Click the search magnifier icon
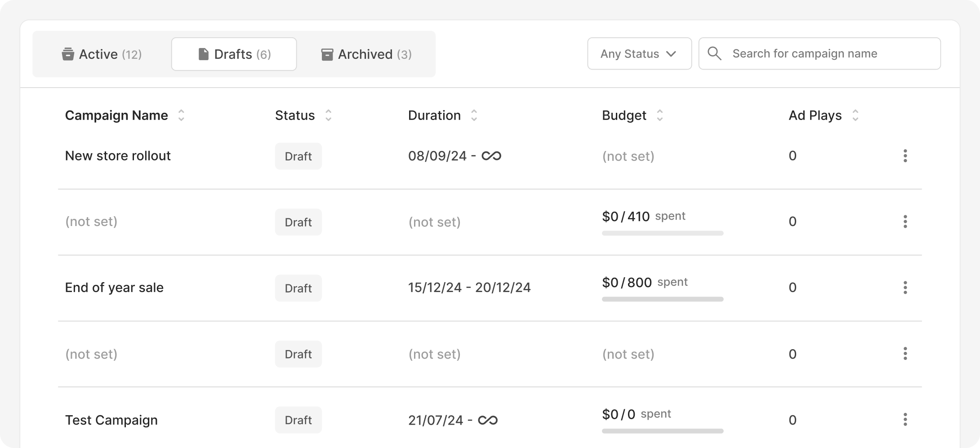The height and width of the screenshot is (448, 980). (x=714, y=53)
